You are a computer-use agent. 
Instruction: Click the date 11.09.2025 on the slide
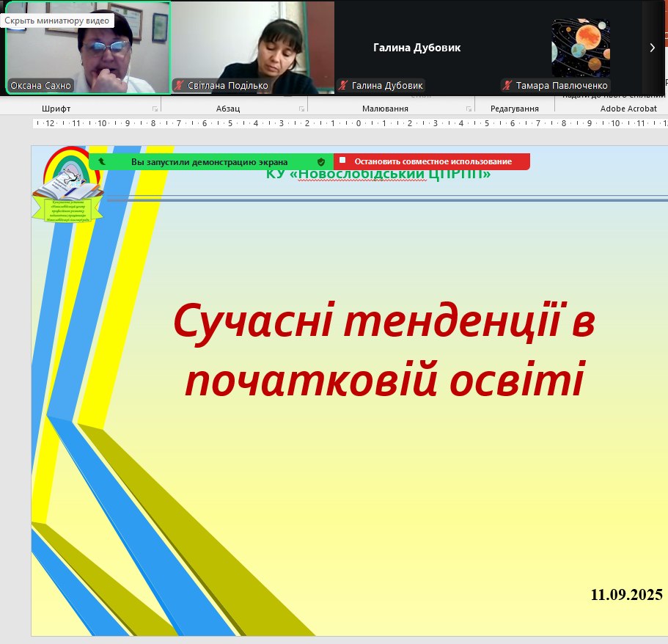(626, 595)
